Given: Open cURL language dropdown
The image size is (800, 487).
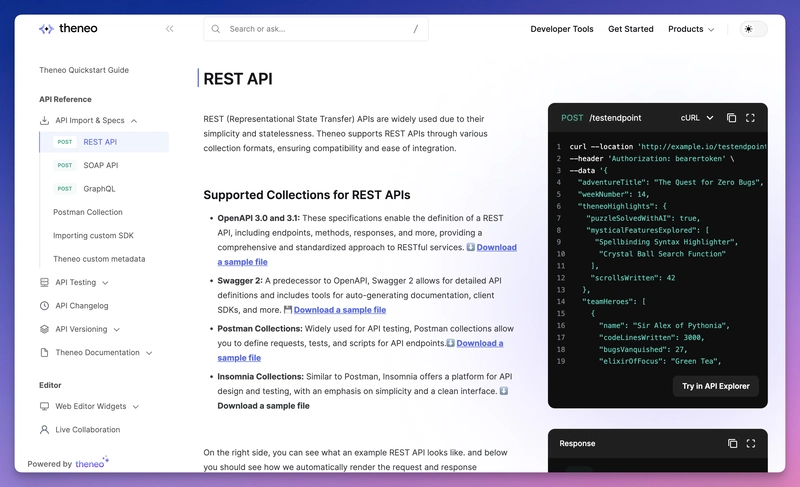Looking at the screenshot, I should 697,118.
